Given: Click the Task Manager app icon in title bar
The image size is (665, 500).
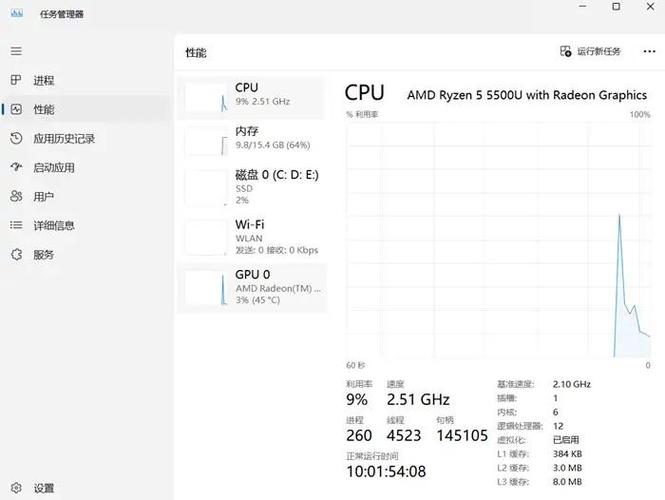Looking at the screenshot, I should click(17, 14).
